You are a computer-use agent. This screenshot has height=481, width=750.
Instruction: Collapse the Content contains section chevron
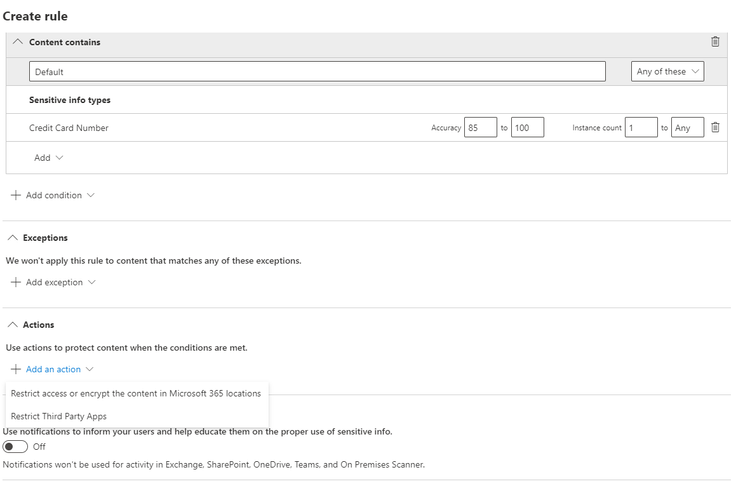coord(17,42)
